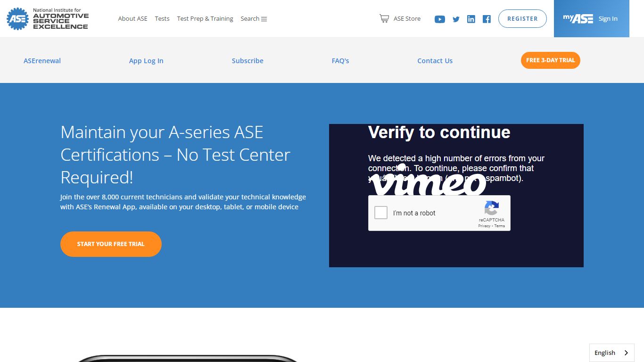
Task: Open the reCAPTCHA Terms link
Action: coord(499,226)
